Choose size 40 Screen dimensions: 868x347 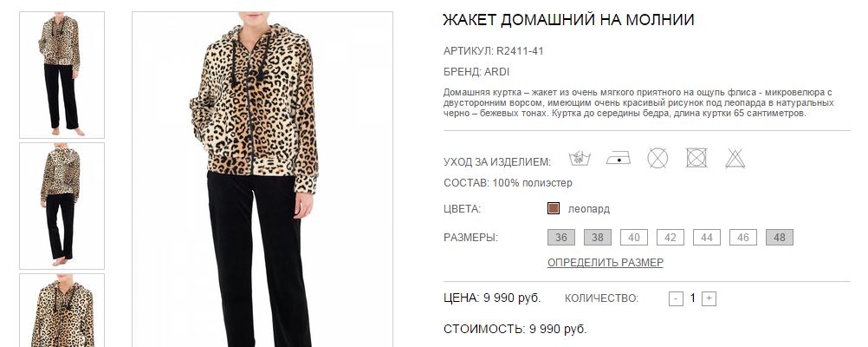click(x=634, y=237)
